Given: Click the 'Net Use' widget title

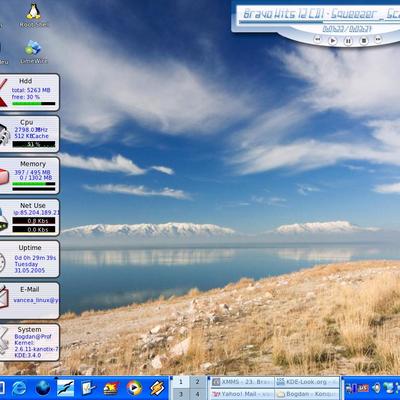Looking at the screenshot, I should [33, 206].
